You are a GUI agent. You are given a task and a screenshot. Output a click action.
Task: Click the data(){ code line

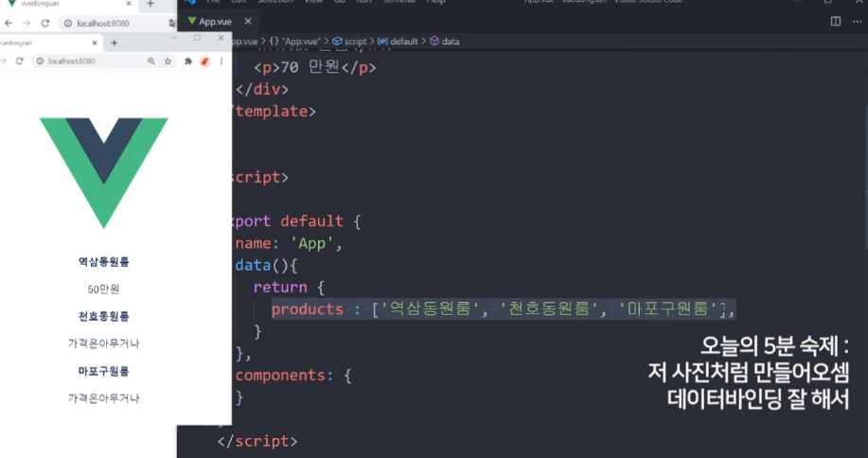point(266,265)
